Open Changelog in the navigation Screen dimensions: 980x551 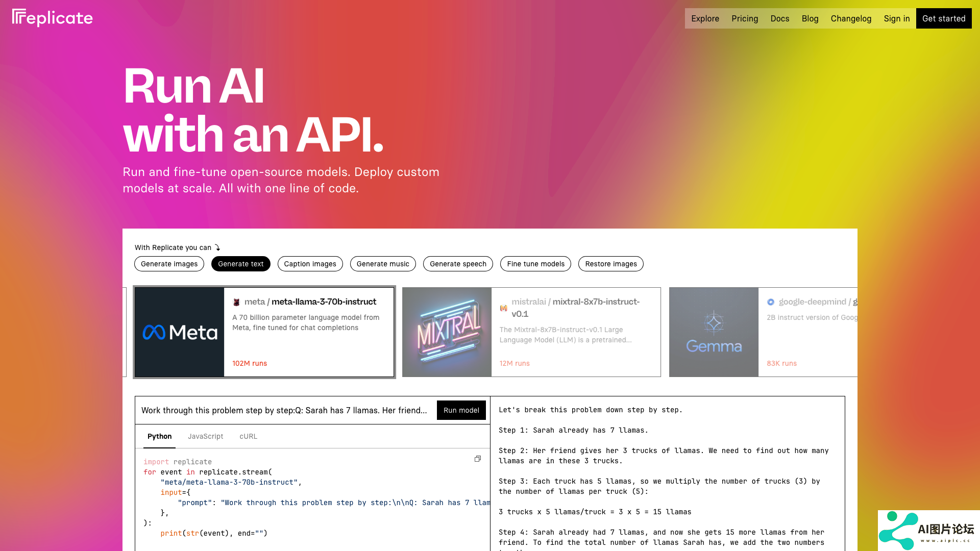click(x=851, y=18)
